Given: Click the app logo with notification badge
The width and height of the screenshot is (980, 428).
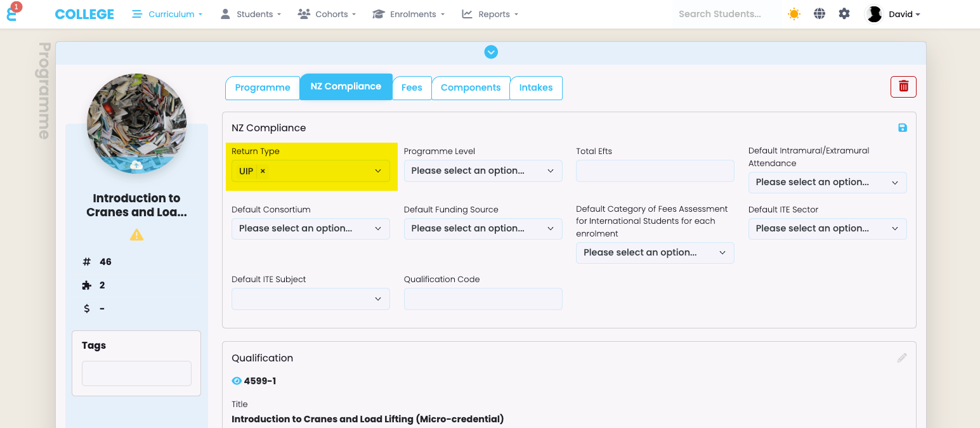Looking at the screenshot, I should [x=13, y=13].
